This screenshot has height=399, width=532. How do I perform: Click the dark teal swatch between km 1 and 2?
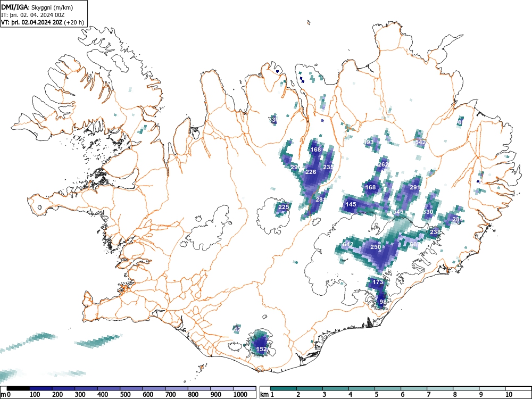pos(284,388)
